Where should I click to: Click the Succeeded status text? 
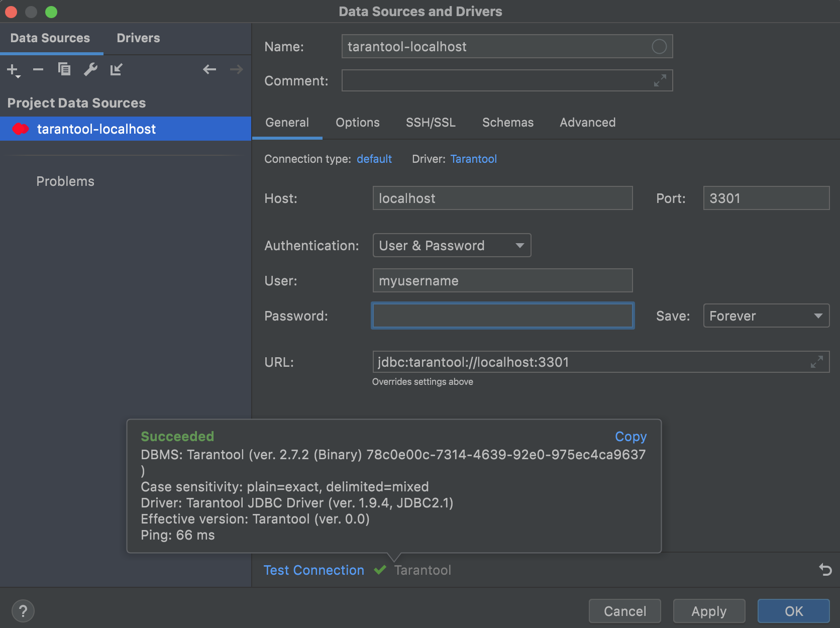177,436
